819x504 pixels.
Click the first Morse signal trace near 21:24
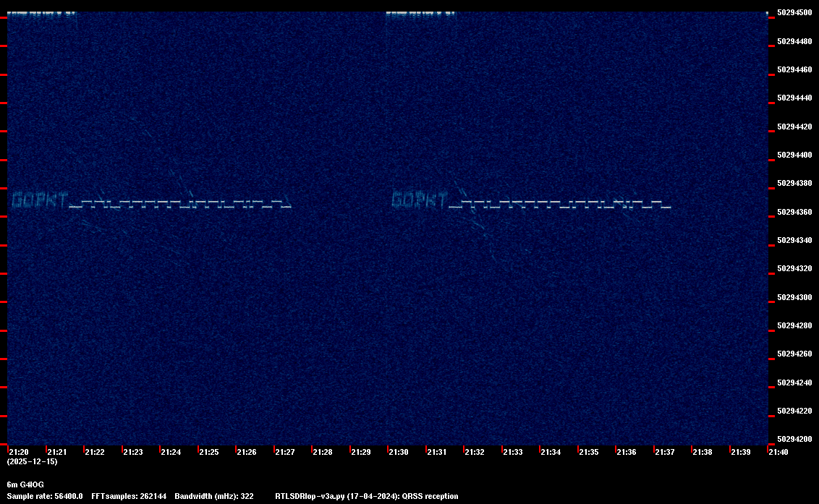181,204
